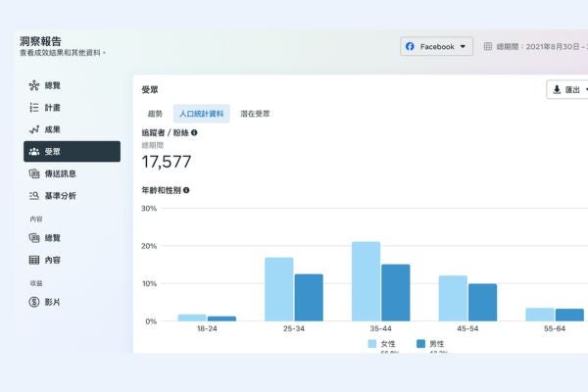
Task: Click the 女性 bar for ages 35-44
Action: 366,281
